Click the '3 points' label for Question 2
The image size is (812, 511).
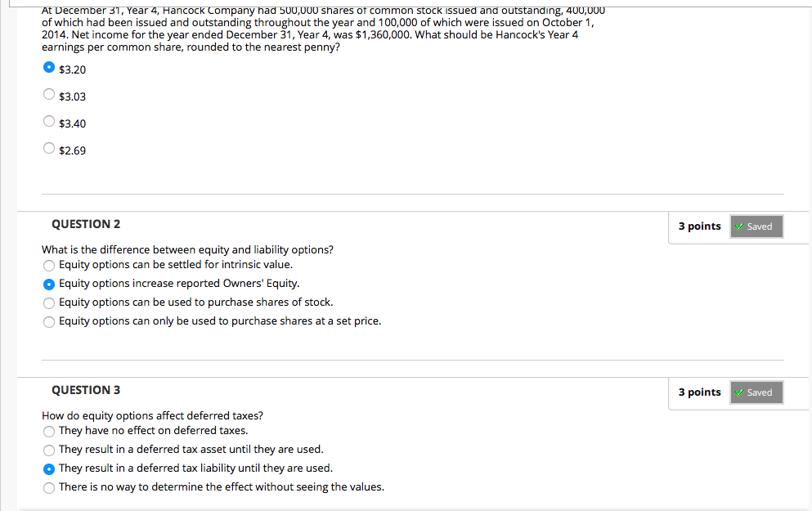pos(699,226)
